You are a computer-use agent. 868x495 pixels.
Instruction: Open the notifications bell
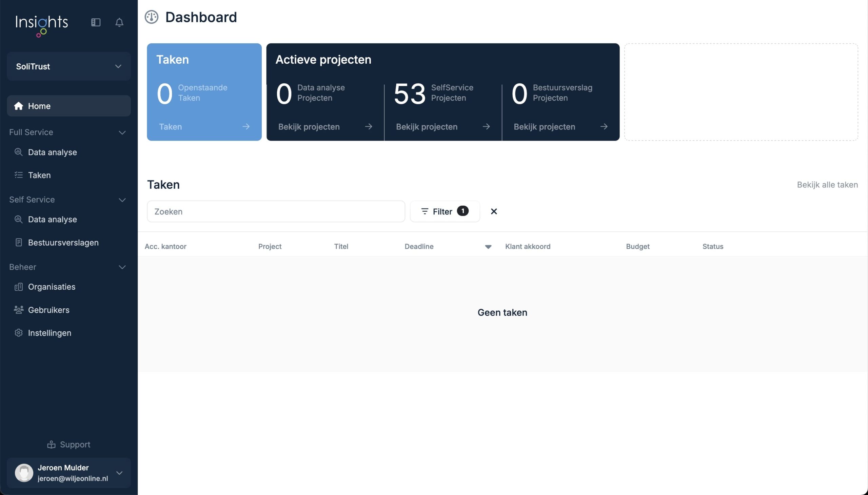click(119, 22)
